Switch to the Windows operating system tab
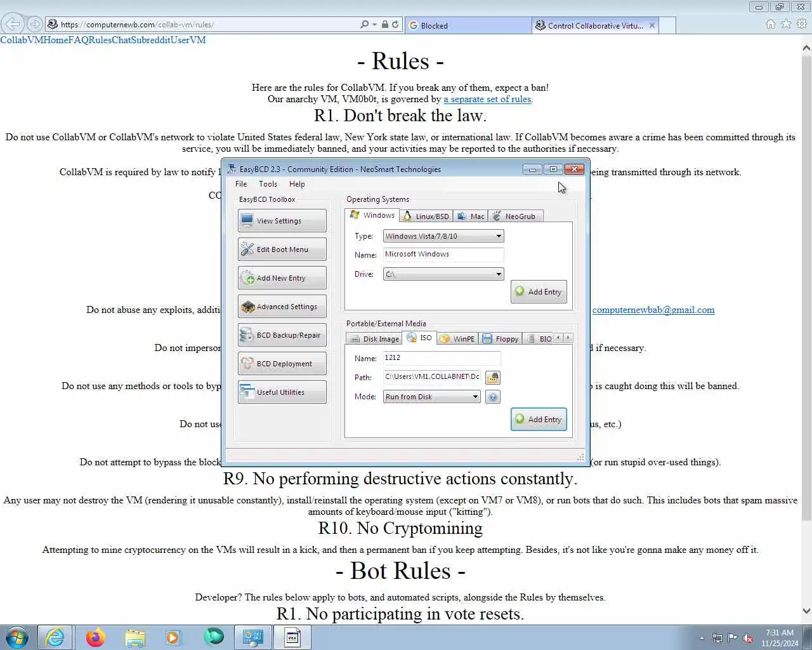Viewport: 812px width, 650px height. 372,215
